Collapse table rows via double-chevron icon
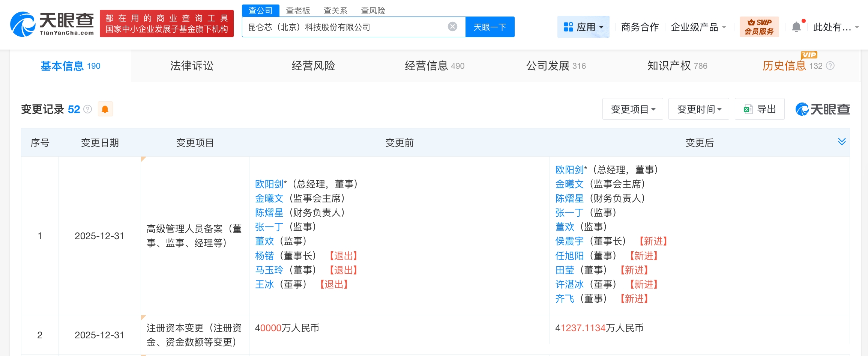 pyautogui.click(x=842, y=142)
